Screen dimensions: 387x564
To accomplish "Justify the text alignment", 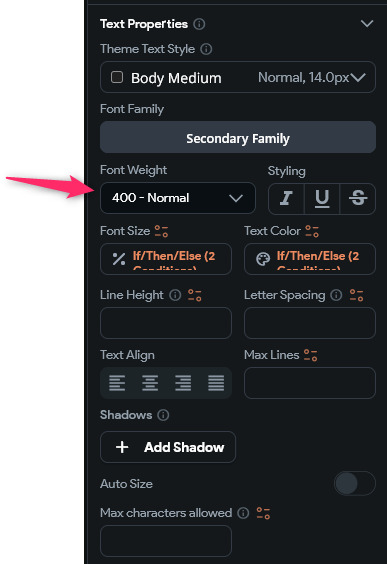I will (216, 383).
